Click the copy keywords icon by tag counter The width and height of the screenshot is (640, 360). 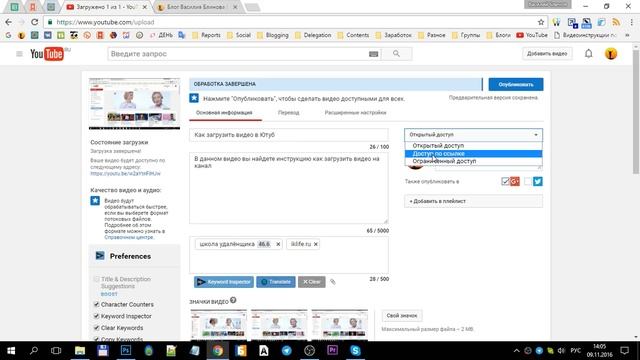pos(333,282)
